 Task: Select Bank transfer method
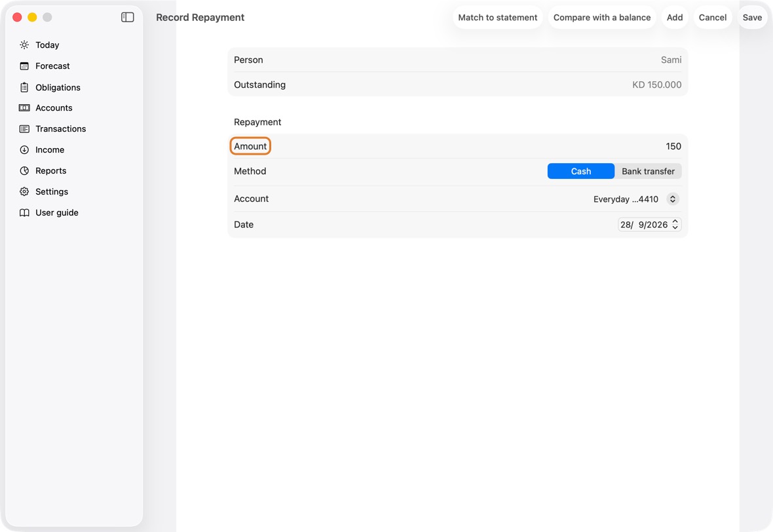pyautogui.click(x=648, y=171)
